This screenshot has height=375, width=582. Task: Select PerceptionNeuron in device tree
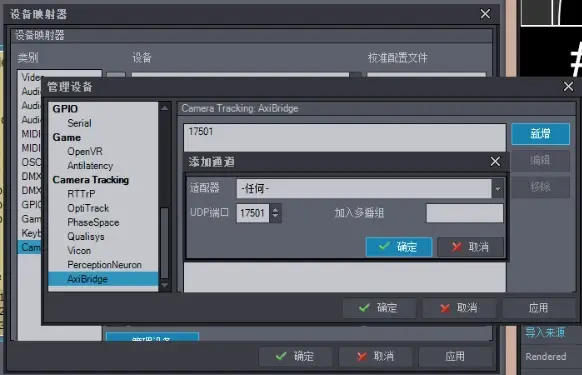104,265
